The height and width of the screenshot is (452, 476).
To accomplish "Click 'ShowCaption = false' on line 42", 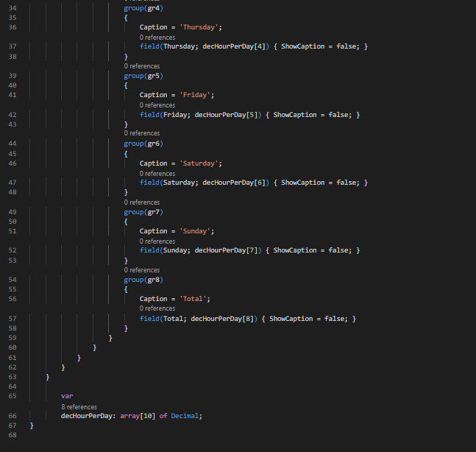I will pos(312,115).
